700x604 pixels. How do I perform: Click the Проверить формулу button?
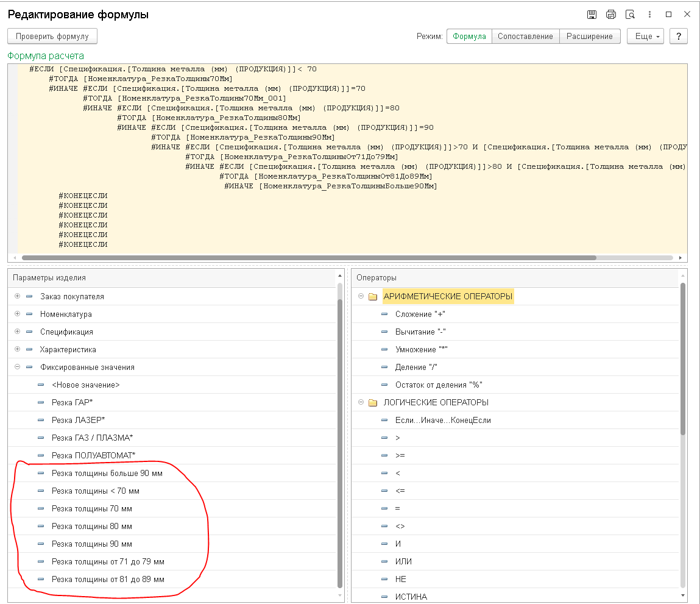coord(52,37)
